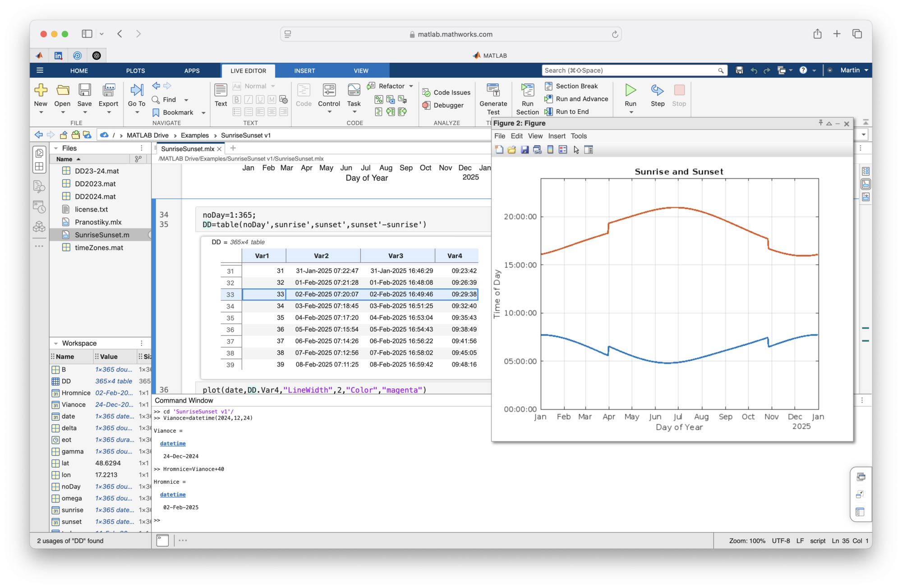Click the Generate Test icon

pyautogui.click(x=493, y=90)
